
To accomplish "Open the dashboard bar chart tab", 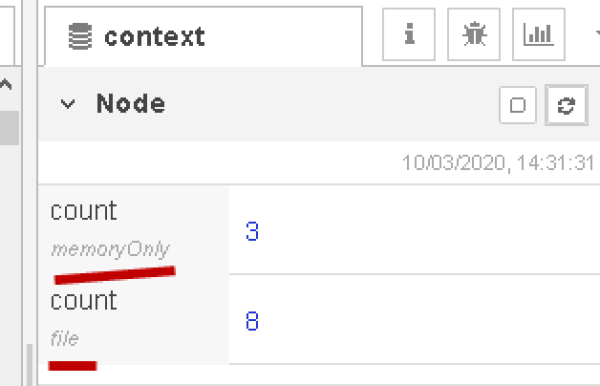I will tap(538, 34).
